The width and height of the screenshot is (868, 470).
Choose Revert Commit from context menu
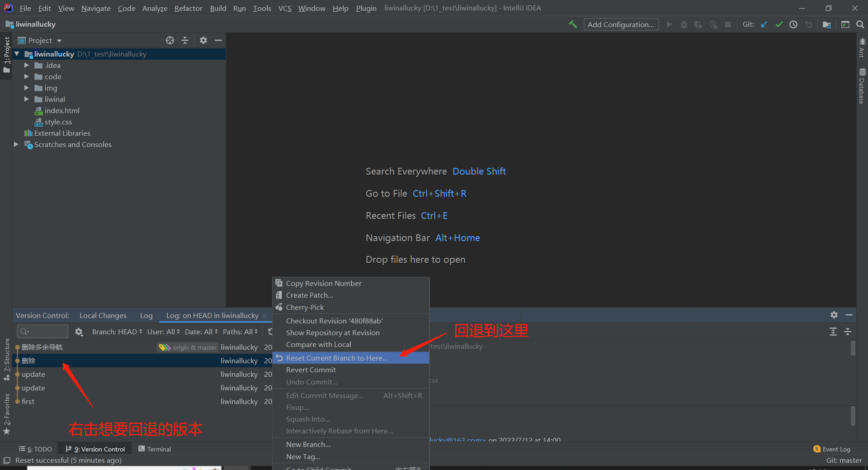[x=351, y=370]
